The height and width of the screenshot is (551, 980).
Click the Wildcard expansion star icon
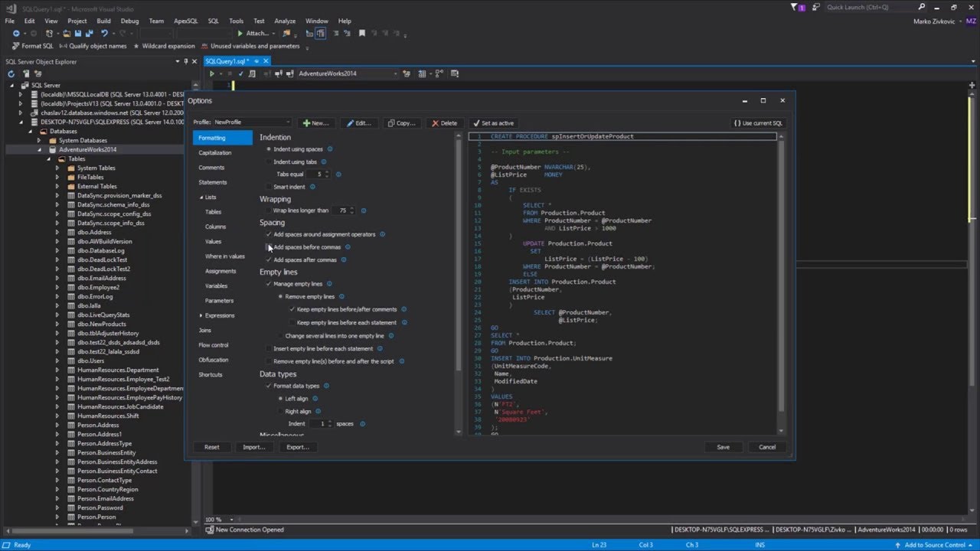pyautogui.click(x=136, y=46)
